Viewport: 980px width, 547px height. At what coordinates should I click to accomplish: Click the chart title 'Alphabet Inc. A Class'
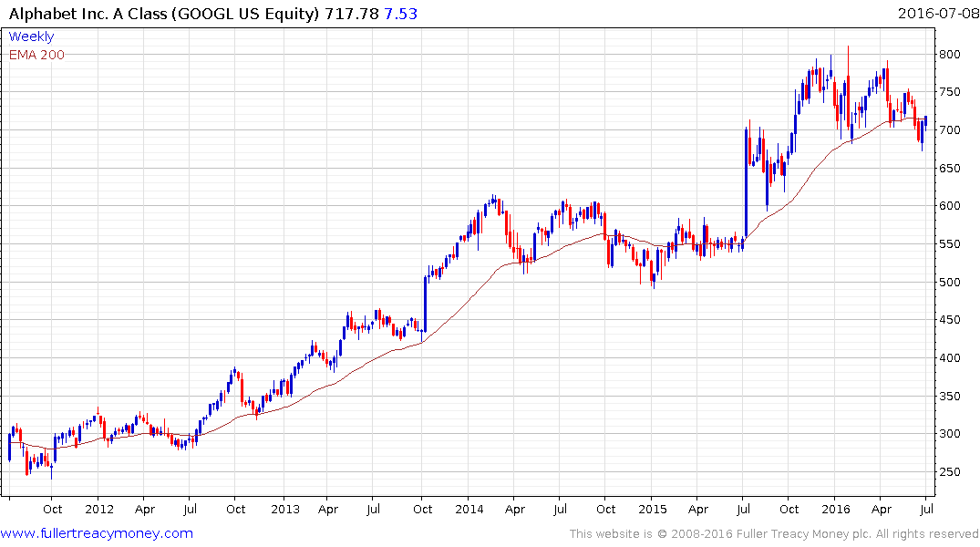(87, 14)
